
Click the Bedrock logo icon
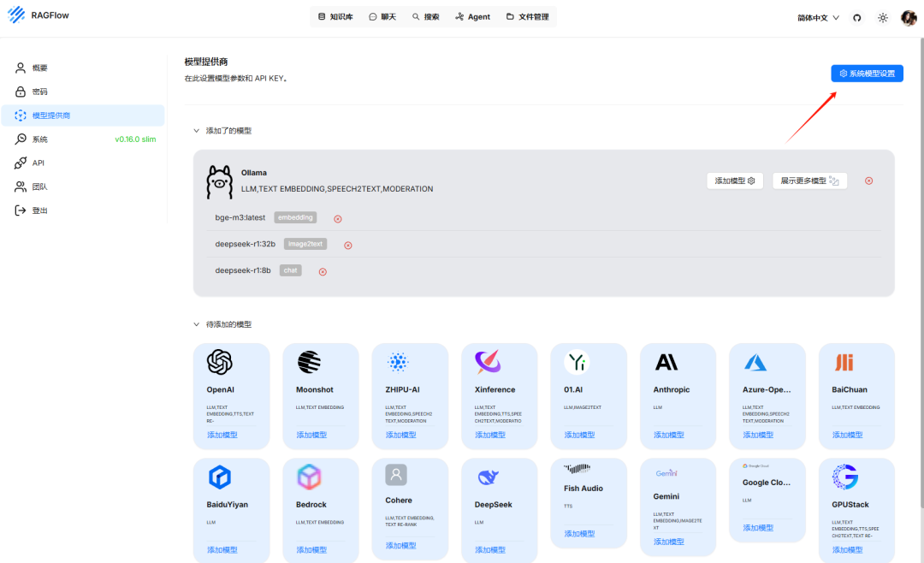(x=309, y=477)
